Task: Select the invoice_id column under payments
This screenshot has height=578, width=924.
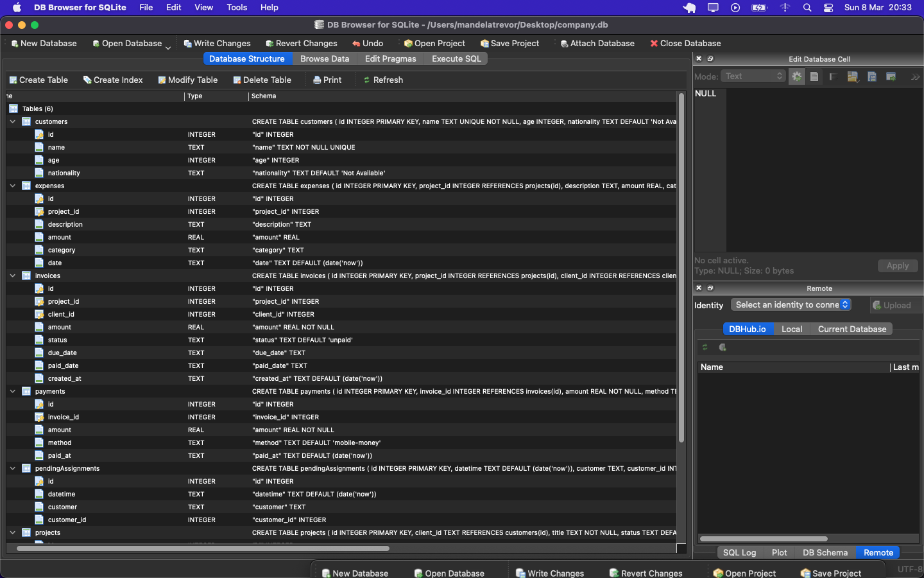Action: [341, 417]
